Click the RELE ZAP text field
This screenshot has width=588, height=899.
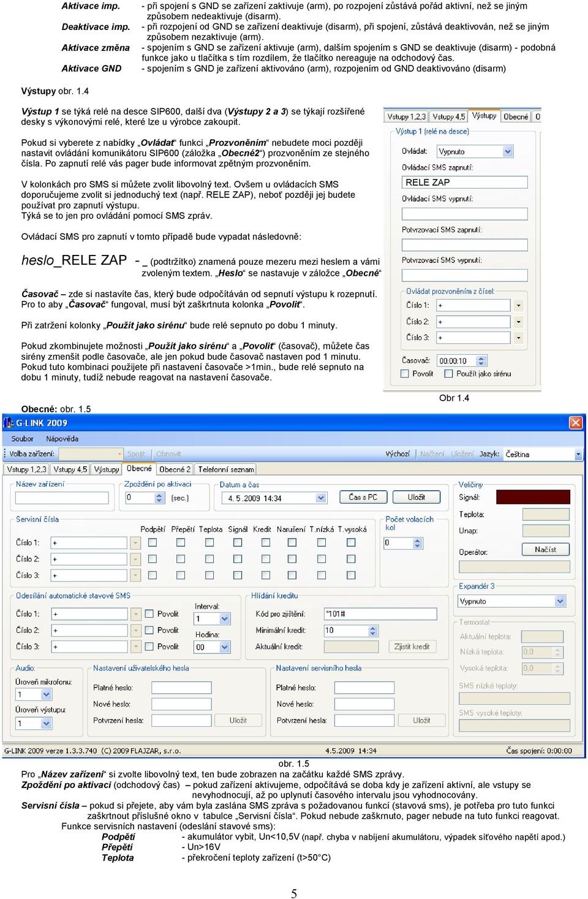[464, 182]
